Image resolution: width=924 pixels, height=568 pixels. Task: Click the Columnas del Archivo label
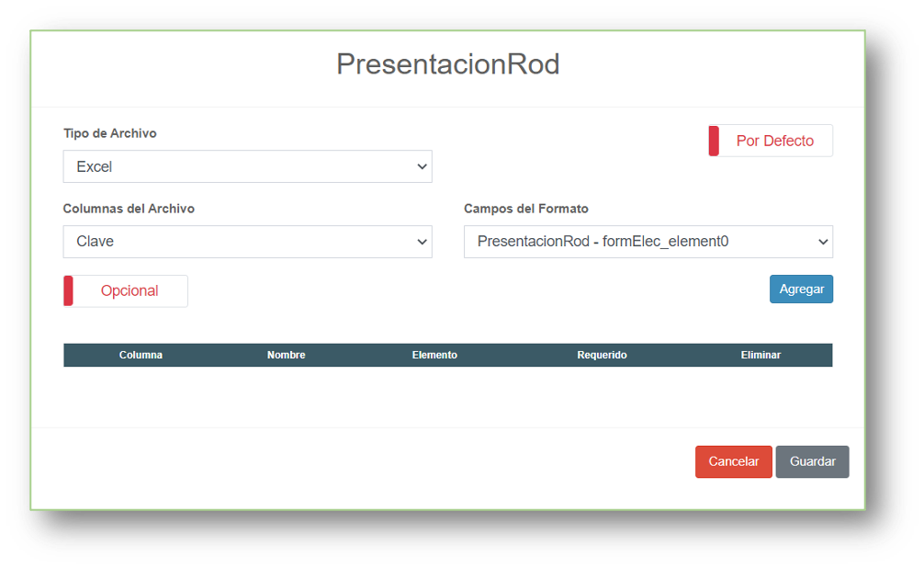pos(129,209)
